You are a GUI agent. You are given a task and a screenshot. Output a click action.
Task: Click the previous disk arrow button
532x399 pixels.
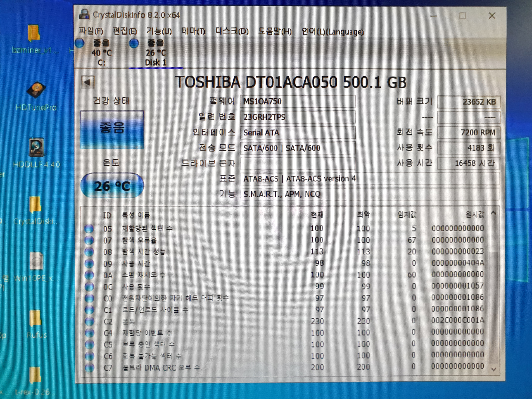point(87,82)
